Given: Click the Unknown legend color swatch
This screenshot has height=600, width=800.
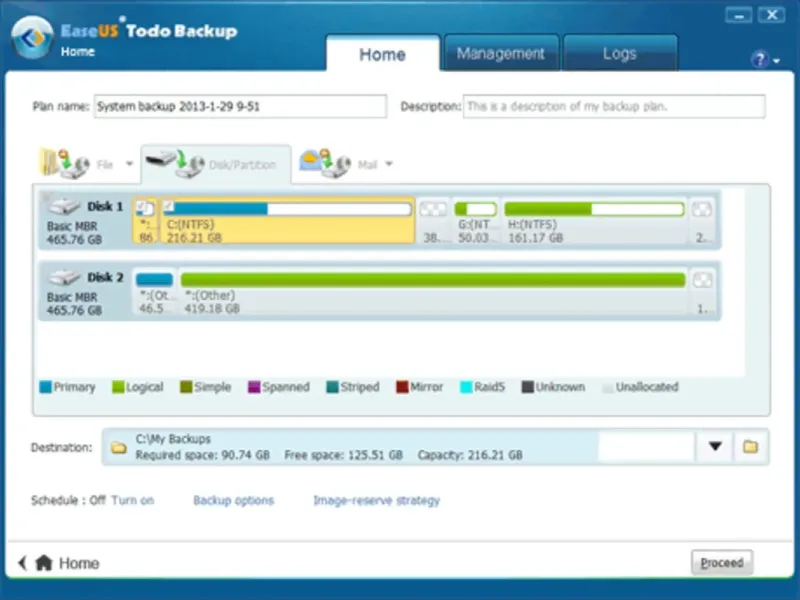Looking at the screenshot, I should point(528,387).
